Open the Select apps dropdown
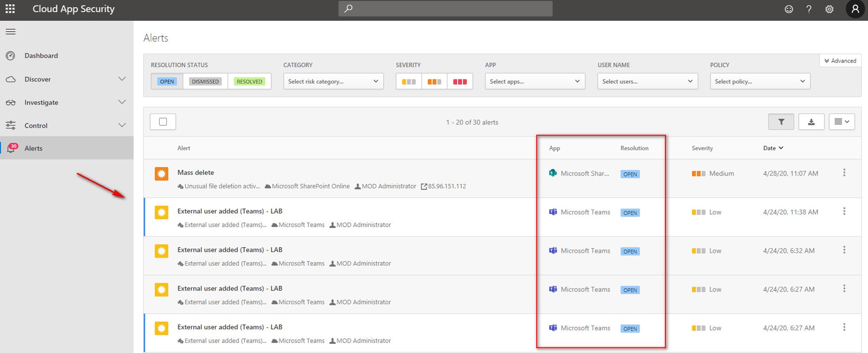Image resolution: width=868 pixels, height=353 pixels. 535,81
